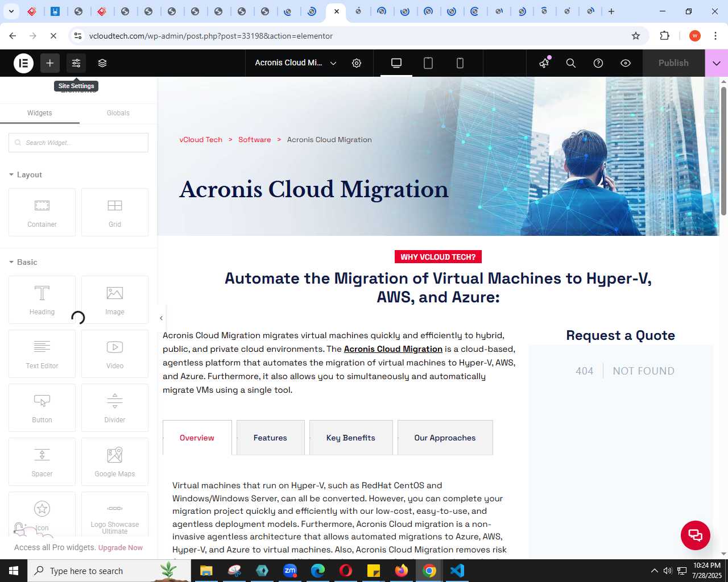The height and width of the screenshot is (582, 728).
Task: Click Software breadcrumb link
Action: click(254, 140)
